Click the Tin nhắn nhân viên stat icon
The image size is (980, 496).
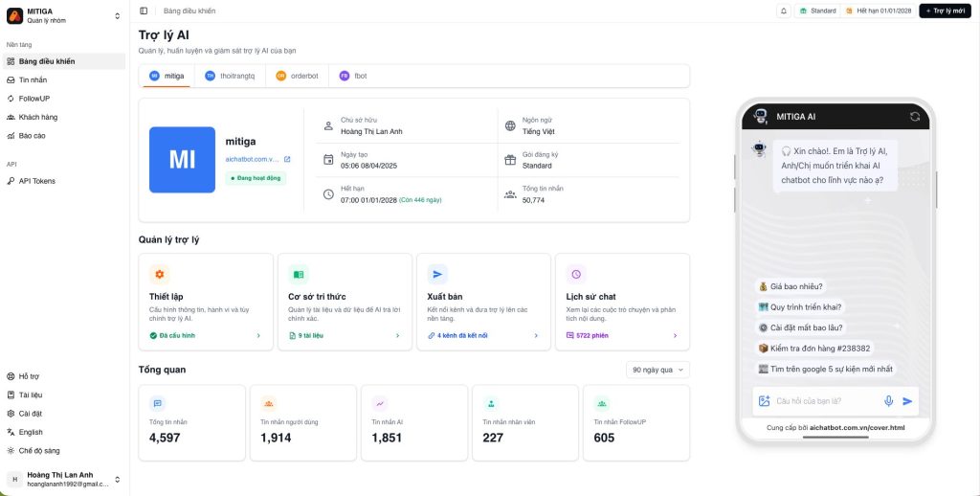point(491,403)
